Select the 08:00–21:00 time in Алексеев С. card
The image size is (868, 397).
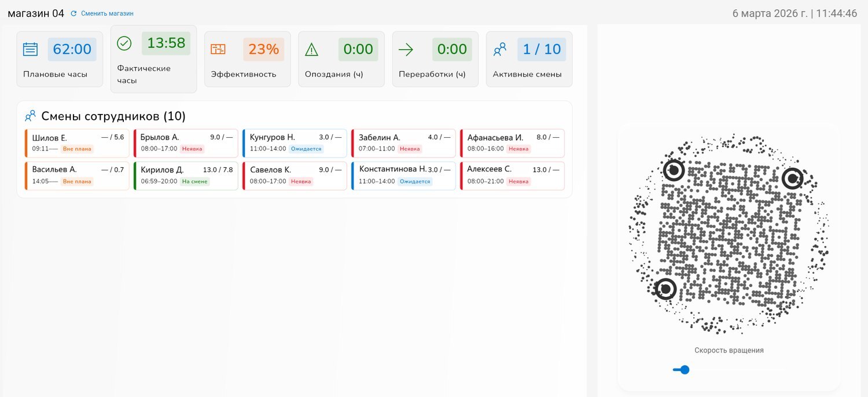pyautogui.click(x=486, y=181)
